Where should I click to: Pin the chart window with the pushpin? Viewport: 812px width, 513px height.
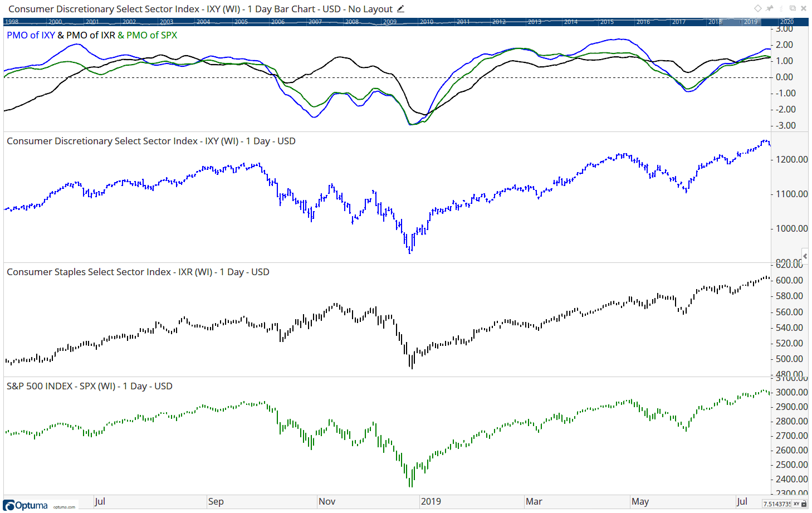(x=770, y=8)
